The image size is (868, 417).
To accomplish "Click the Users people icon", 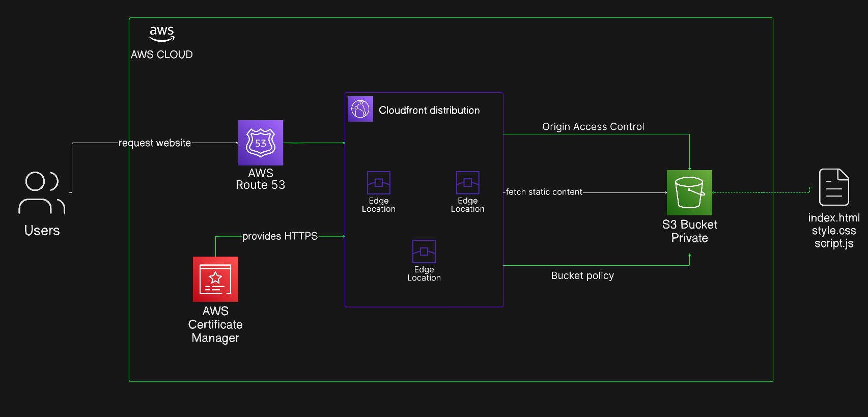I will pos(42,192).
